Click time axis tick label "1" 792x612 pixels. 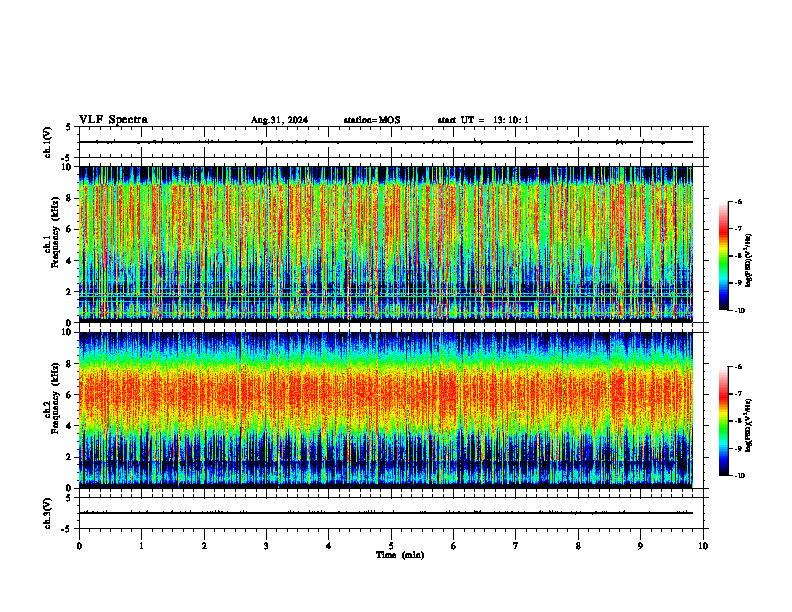click(141, 546)
